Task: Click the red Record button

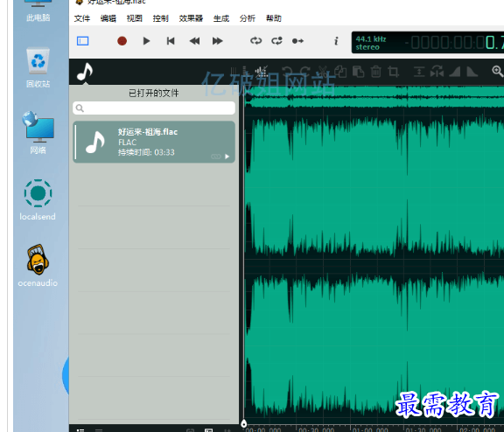Action: 122,41
